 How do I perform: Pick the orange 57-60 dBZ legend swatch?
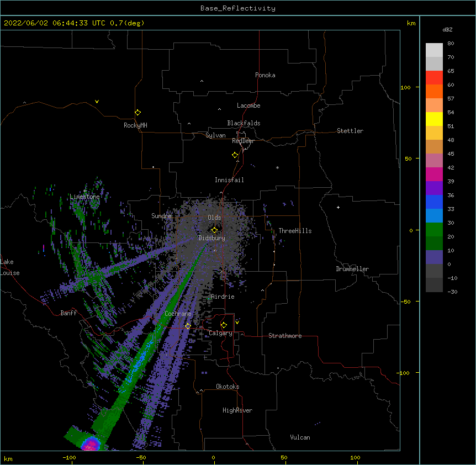coord(434,91)
